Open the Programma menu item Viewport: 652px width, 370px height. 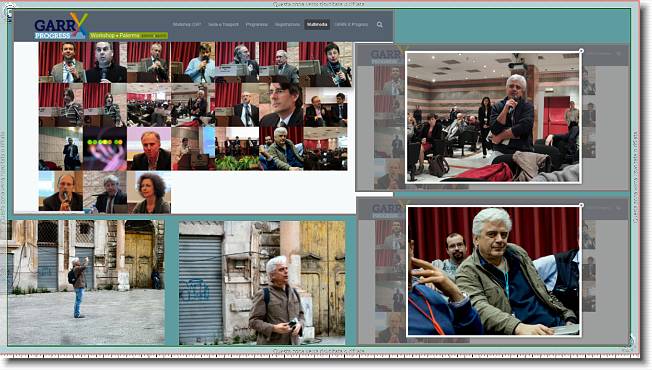click(x=257, y=25)
